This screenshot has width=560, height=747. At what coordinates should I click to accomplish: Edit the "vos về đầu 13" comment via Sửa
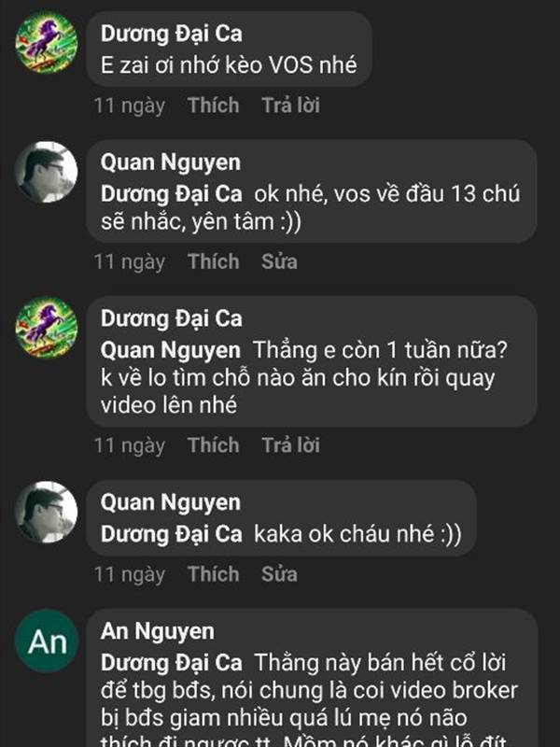279,261
